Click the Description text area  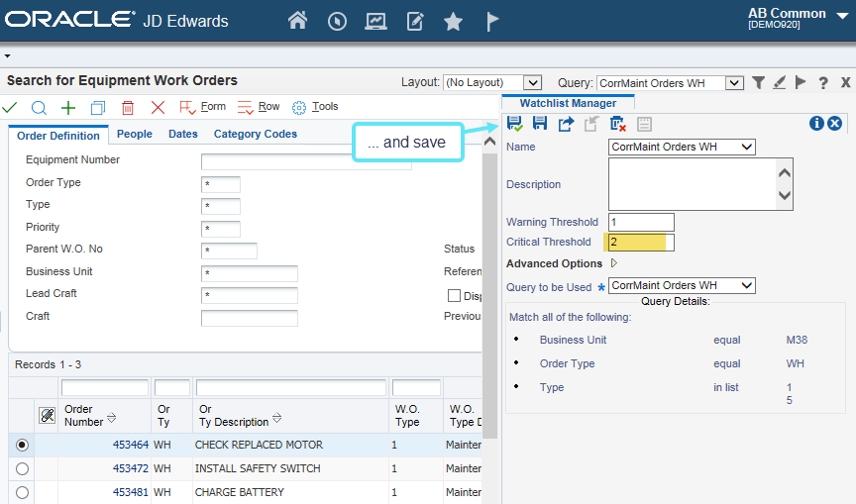[x=693, y=184]
